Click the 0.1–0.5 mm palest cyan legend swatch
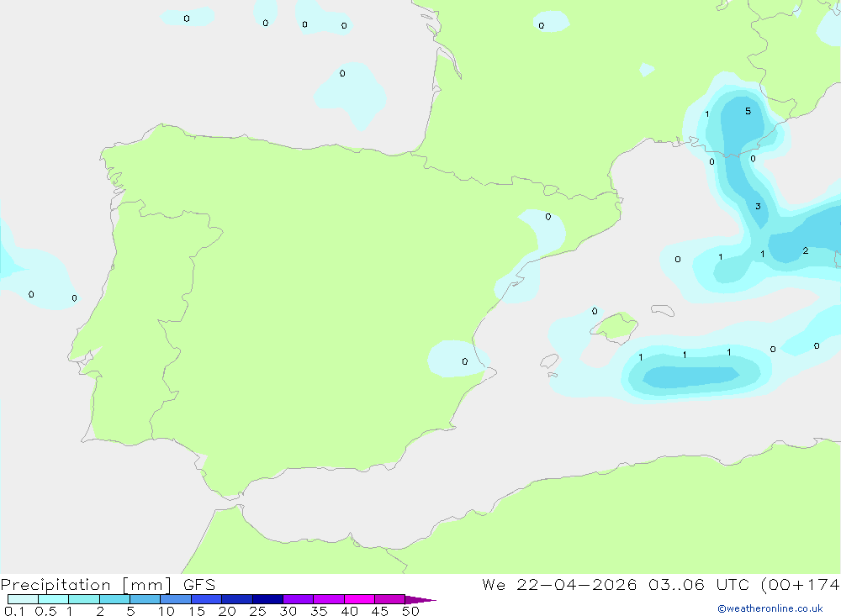The image size is (841, 616). pos(23,599)
